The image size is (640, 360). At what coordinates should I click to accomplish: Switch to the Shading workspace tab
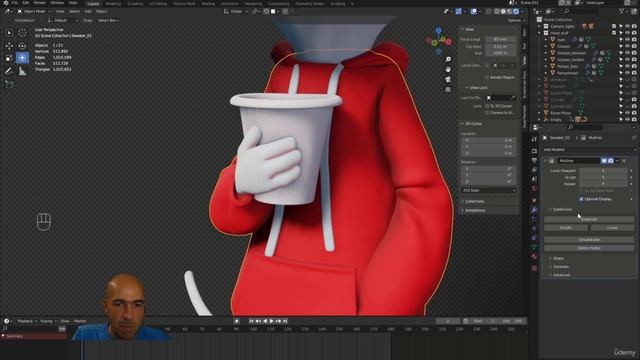coord(208,4)
